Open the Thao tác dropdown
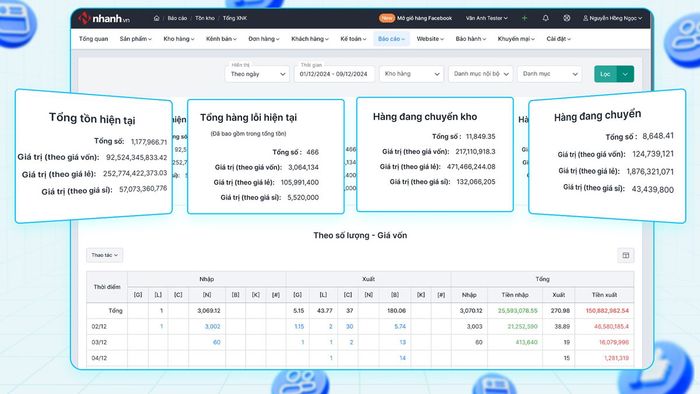The image size is (700, 394). 104,255
